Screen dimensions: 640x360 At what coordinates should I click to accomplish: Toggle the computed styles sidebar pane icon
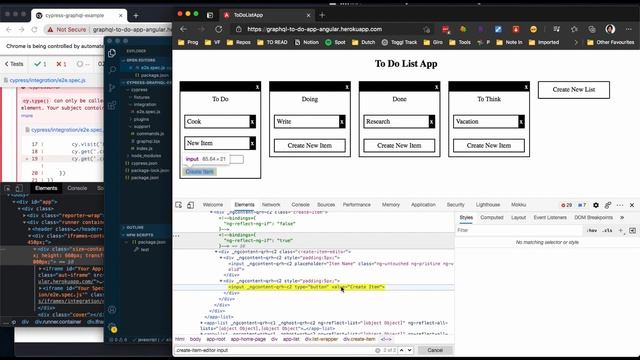point(632,231)
